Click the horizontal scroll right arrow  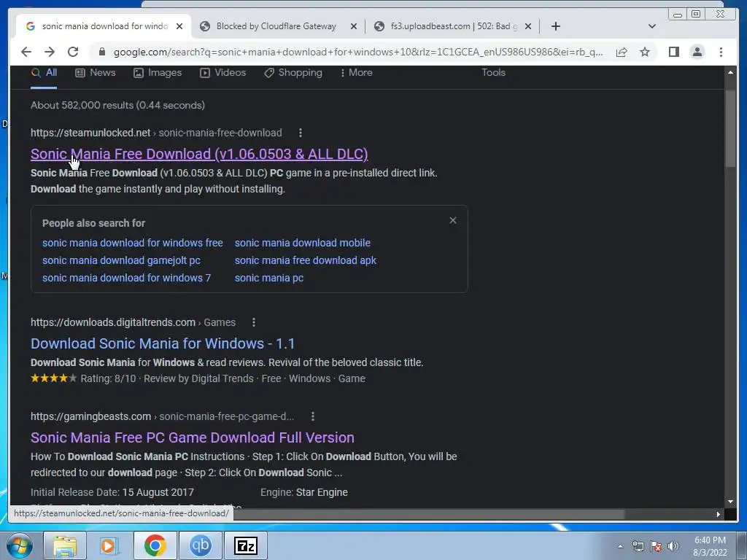coord(718,514)
